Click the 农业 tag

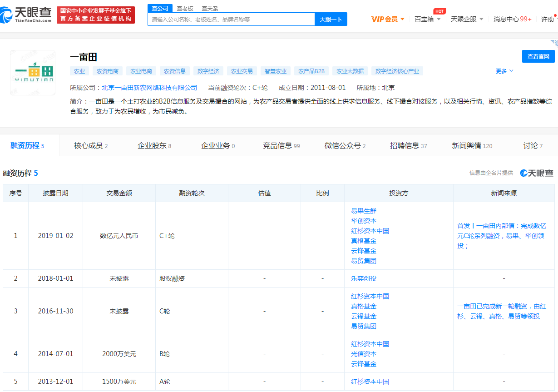(79, 71)
